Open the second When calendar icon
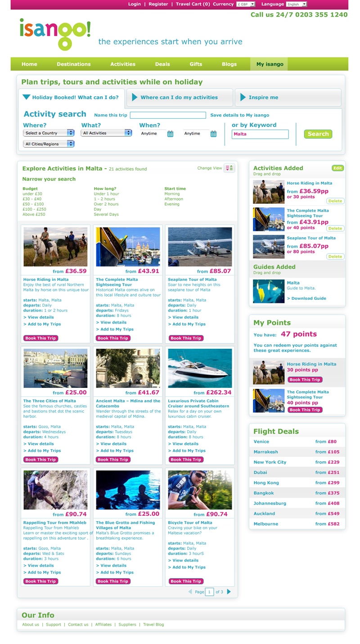The width and height of the screenshot is (360, 644). point(214,134)
